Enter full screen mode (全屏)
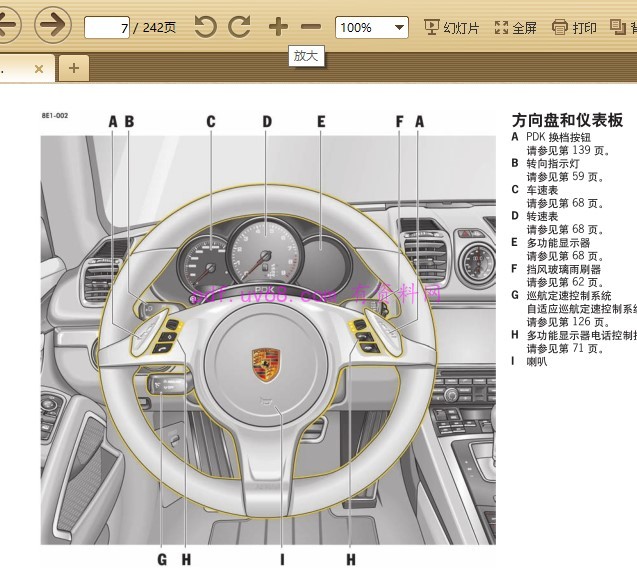 [x=516, y=27]
